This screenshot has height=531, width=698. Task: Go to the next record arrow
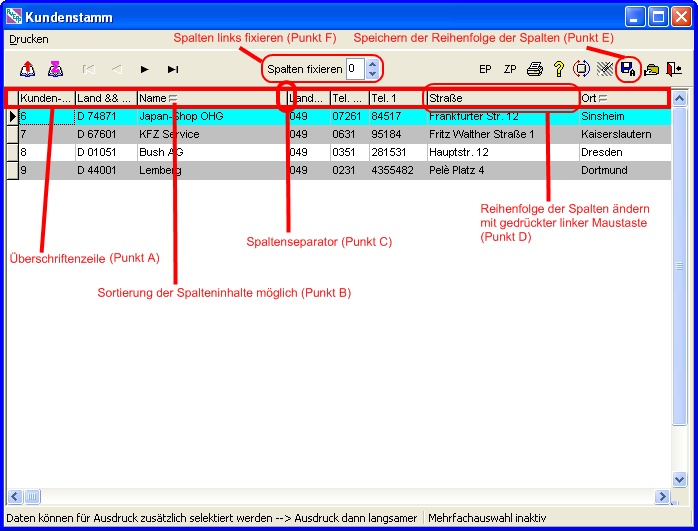click(145, 69)
